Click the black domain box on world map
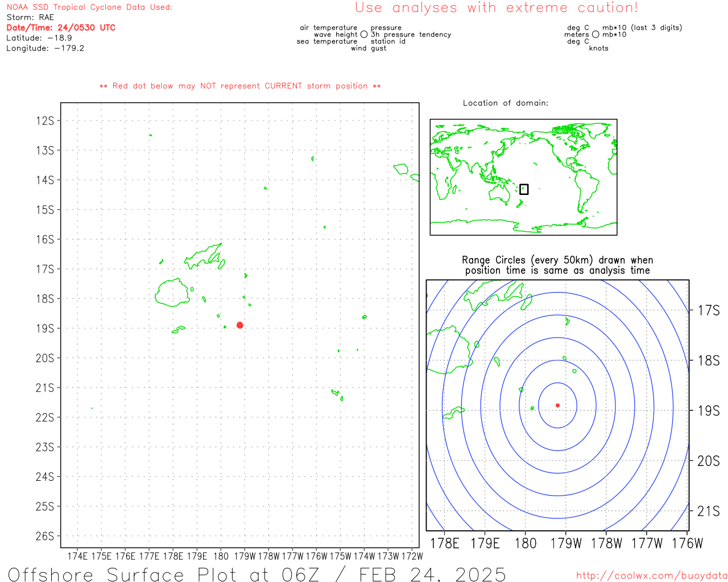This screenshot has height=582, width=728. 524,189
